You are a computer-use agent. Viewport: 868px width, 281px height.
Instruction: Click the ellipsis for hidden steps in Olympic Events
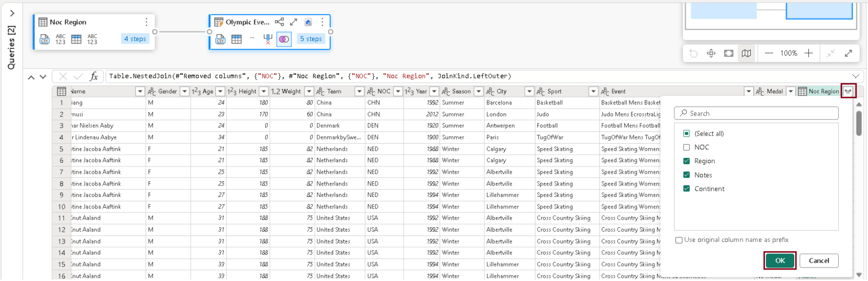coord(252,38)
